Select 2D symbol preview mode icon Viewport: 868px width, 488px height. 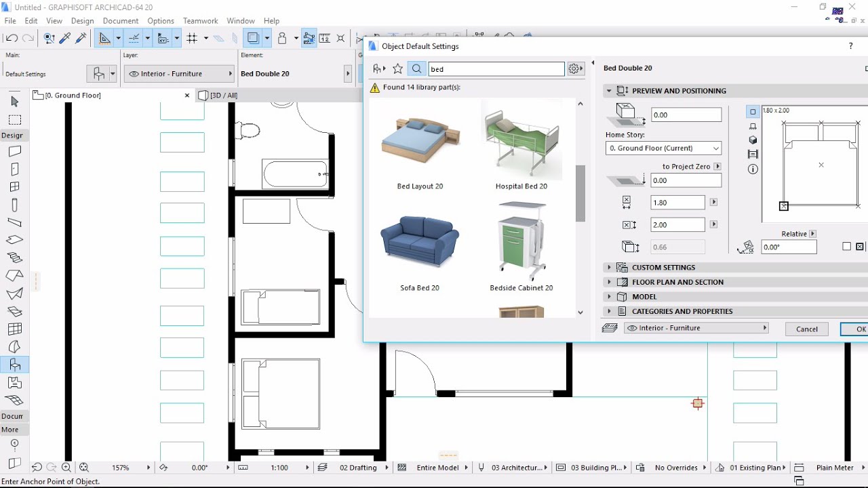click(x=753, y=112)
